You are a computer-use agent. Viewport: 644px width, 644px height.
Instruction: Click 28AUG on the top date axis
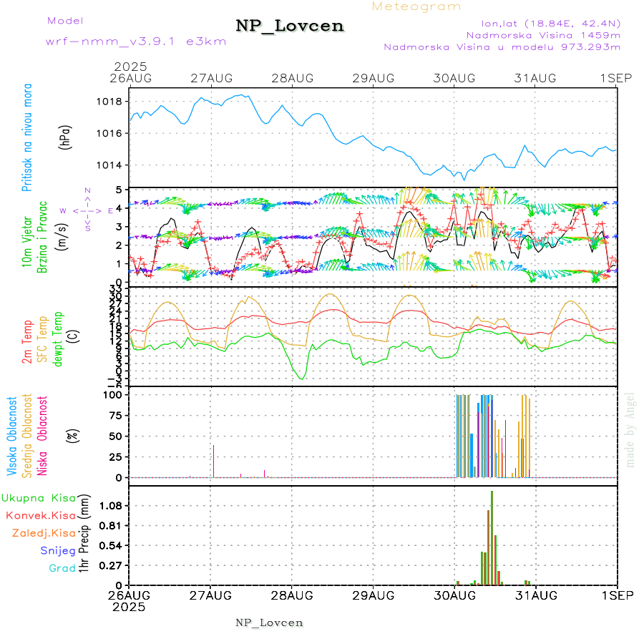coord(292,78)
